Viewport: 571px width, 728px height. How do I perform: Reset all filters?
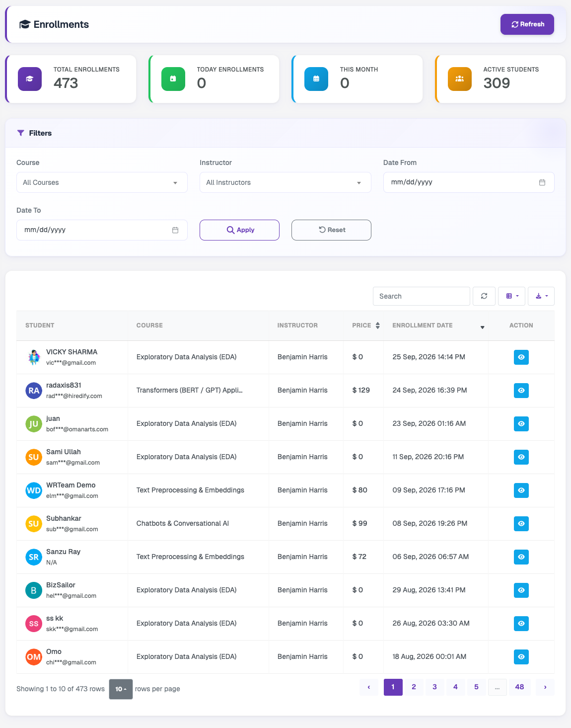(331, 230)
